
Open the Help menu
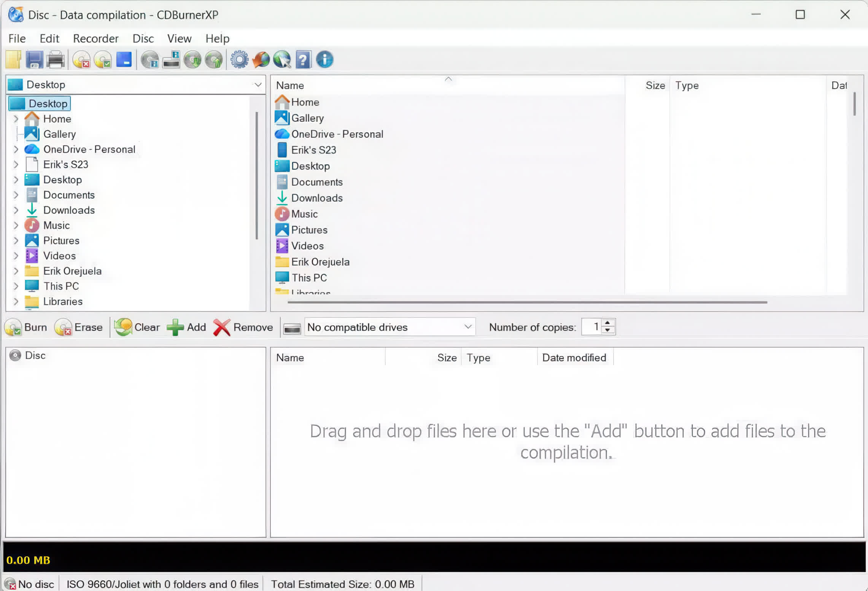218,38
